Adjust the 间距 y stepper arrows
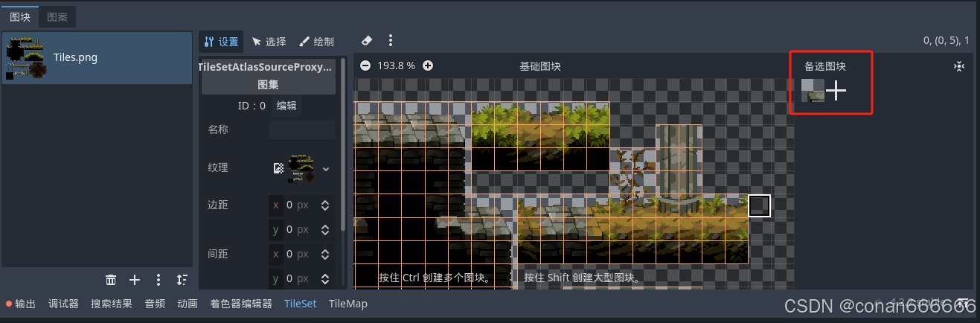 [325, 279]
